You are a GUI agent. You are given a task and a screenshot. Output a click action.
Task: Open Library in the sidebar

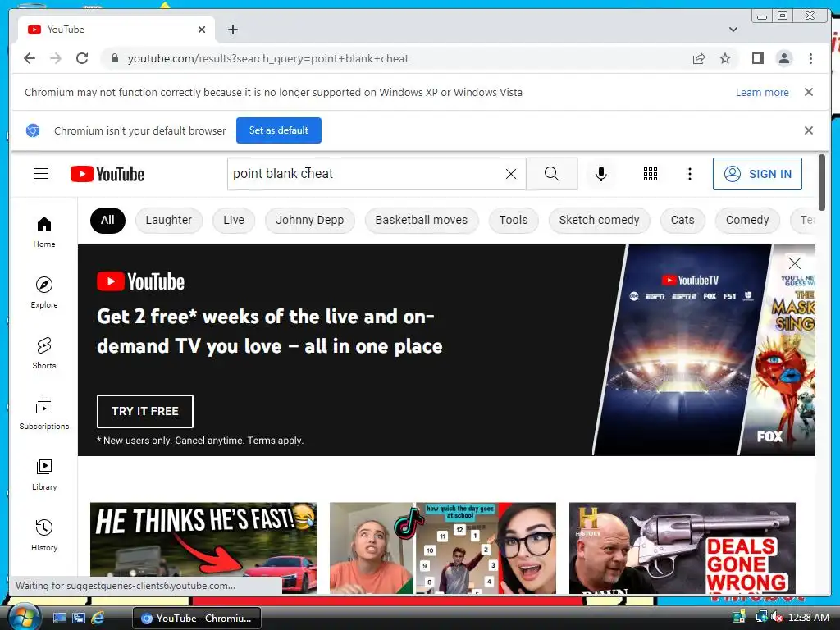point(44,475)
